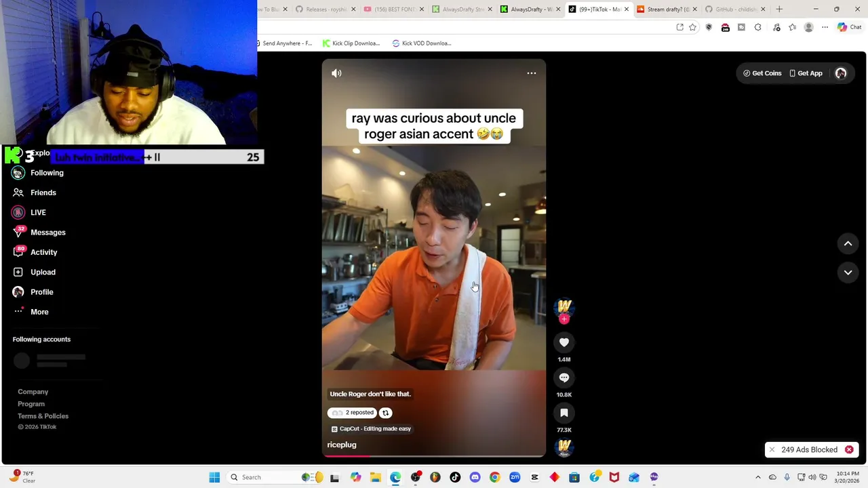Close the TikTok browser tab
This screenshot has width=868, height=488.
pyautogui.click(x=627, y=9)
